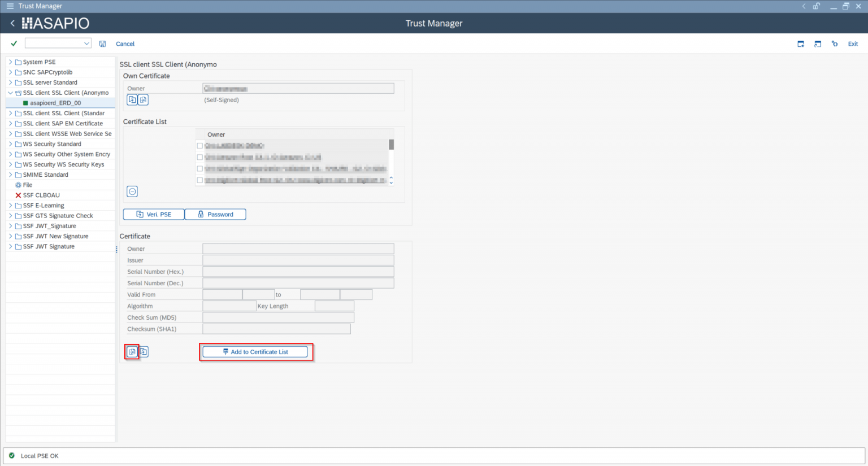
Task: Select the asapioerd_ERD_00 tree entry
Action: [x=55, y=103]
